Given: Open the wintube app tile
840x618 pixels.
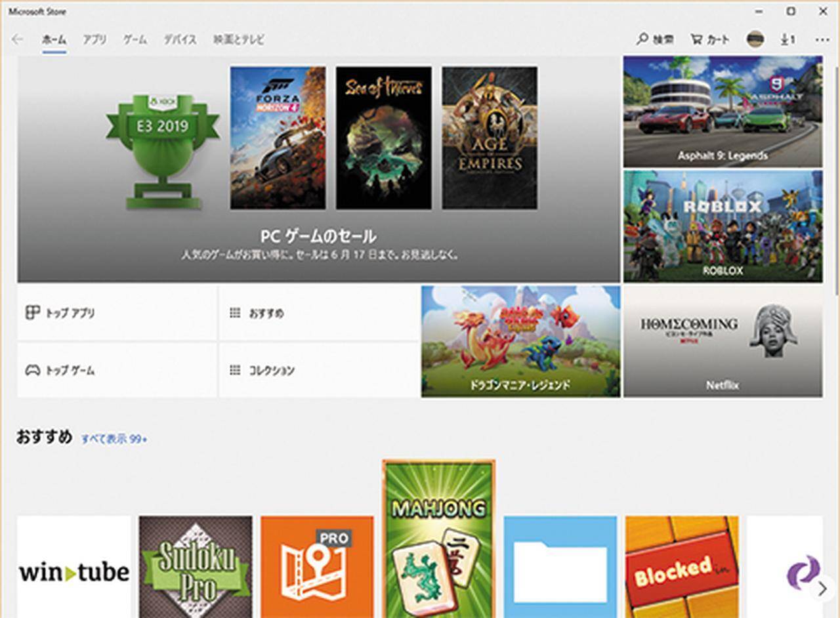Looking at the screenshot, I should point(74,567).
